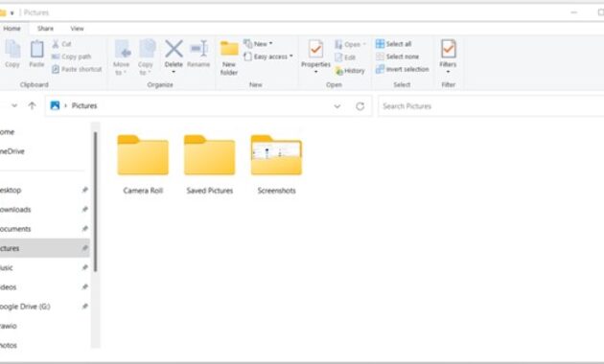Create a New folder from ribbon
Image resolution: width=604 pixels, height=364 pixels.
(x=229, y=57)
